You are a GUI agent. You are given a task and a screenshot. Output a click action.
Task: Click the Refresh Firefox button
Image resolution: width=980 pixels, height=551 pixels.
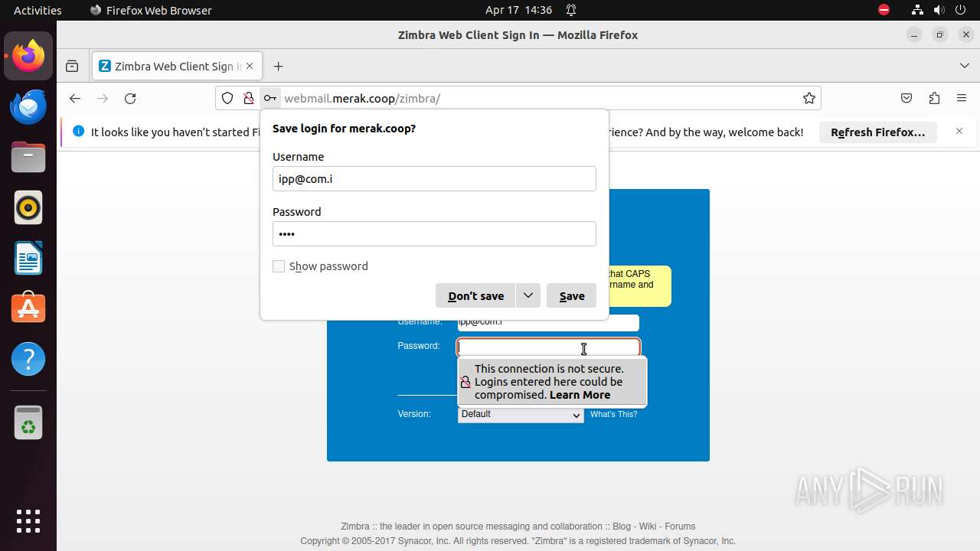pyautogui.click(x=877, y=132)
